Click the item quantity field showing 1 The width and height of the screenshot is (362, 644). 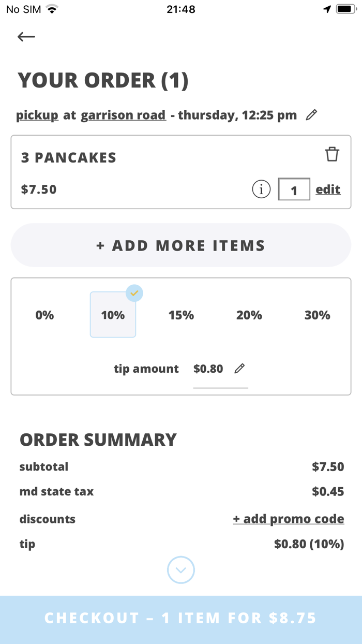[x=294, y=189]
